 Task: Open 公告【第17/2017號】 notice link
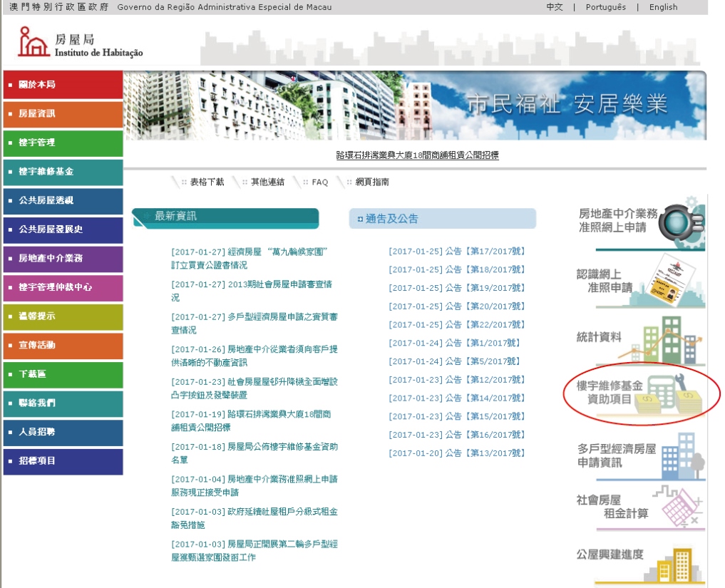click(x=456, y=252)
